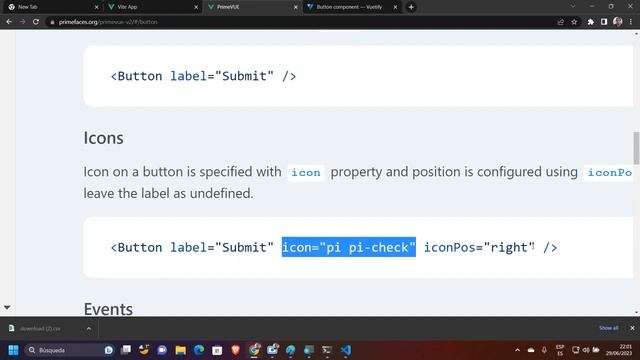Open a new browser tab

tap(411, 7)
